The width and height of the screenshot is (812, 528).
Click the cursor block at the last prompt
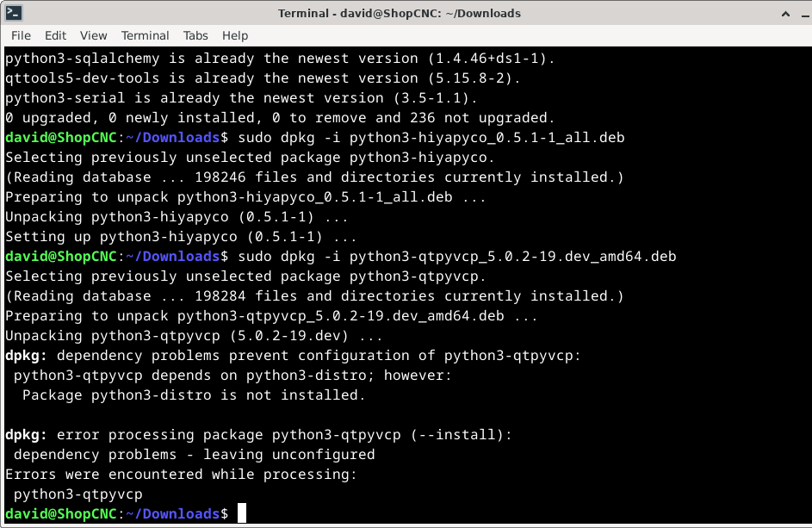[x=242, y=513]
